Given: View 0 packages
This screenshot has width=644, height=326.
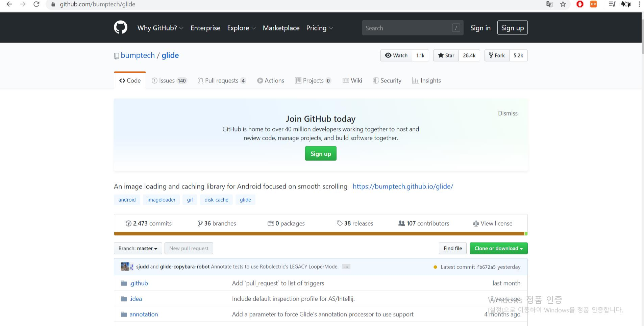Looking at the screenshot, I should (286, 223).
